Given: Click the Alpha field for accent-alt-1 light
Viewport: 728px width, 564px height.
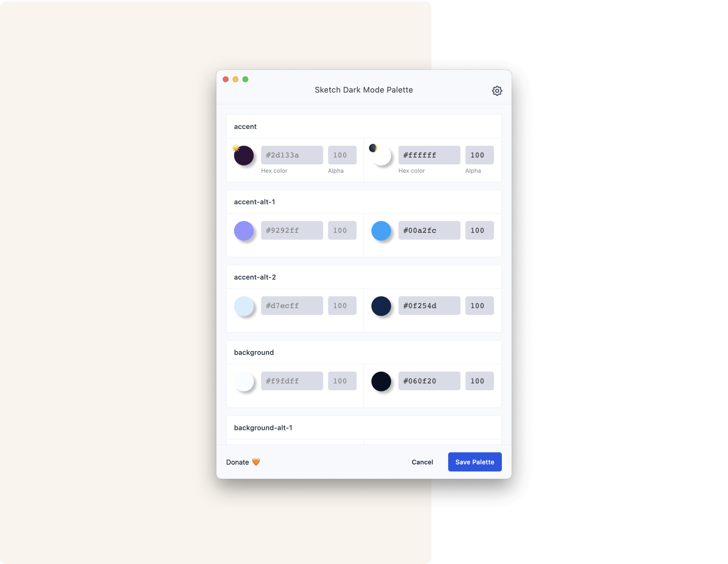Looking at the screenshot, I should [x=340, y=230].
